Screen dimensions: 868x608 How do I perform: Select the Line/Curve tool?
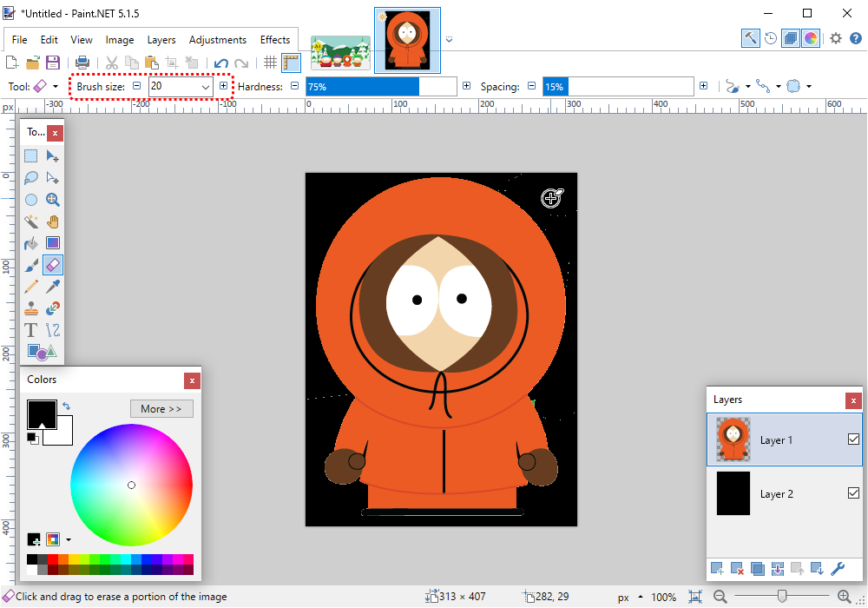pos(53,330)
